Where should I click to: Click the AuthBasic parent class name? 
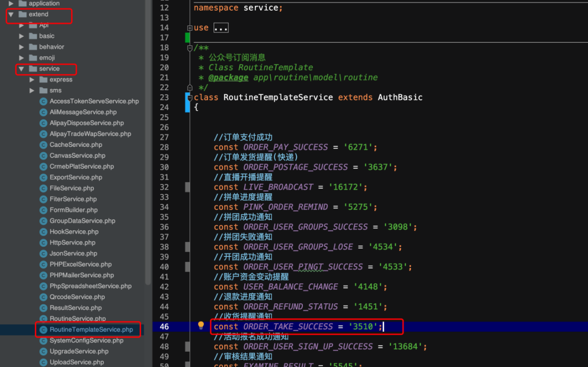coord(400,97)
